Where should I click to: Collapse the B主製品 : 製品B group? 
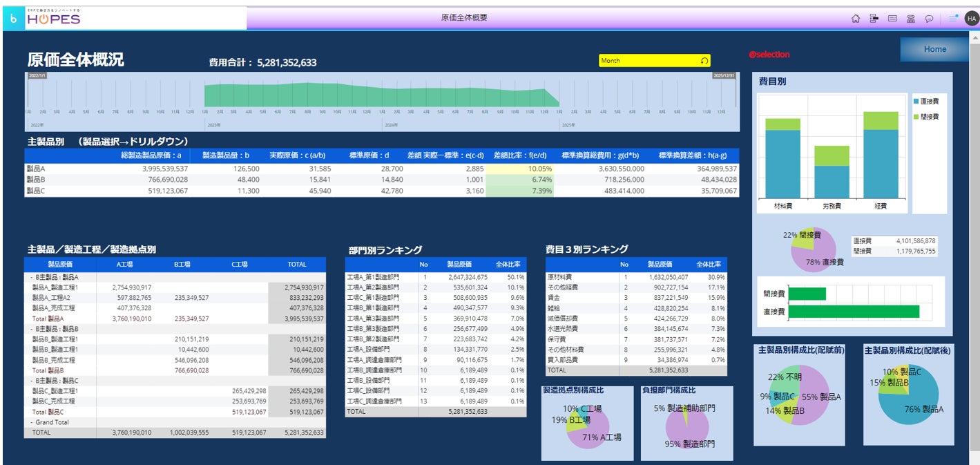pos(32,329)
